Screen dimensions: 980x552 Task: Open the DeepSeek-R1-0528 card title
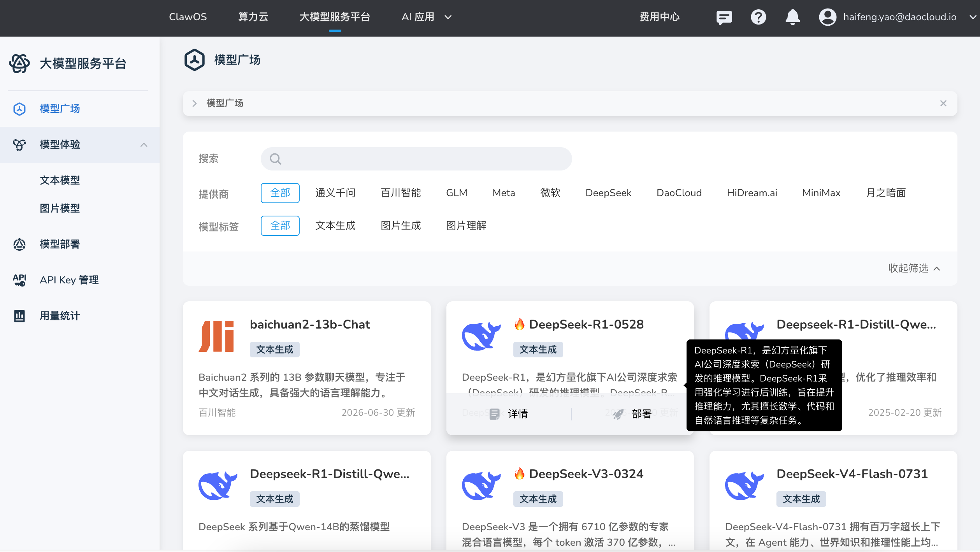[x=587, y=324]
